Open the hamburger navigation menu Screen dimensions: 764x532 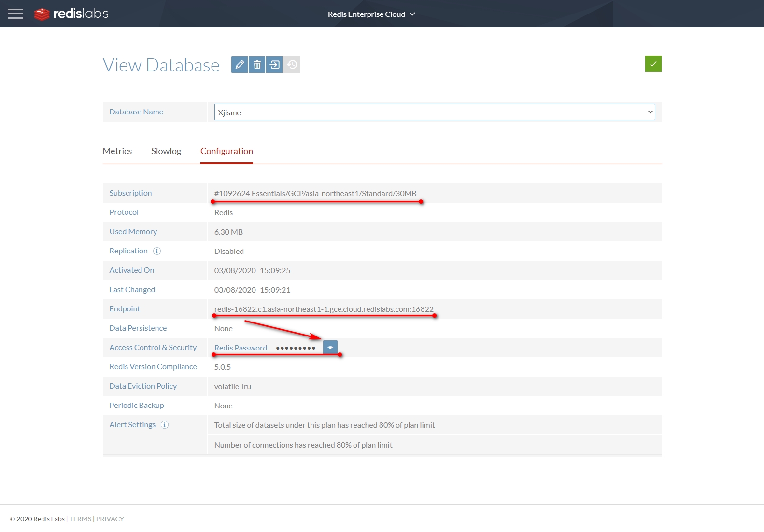click(x=15, y=14)
